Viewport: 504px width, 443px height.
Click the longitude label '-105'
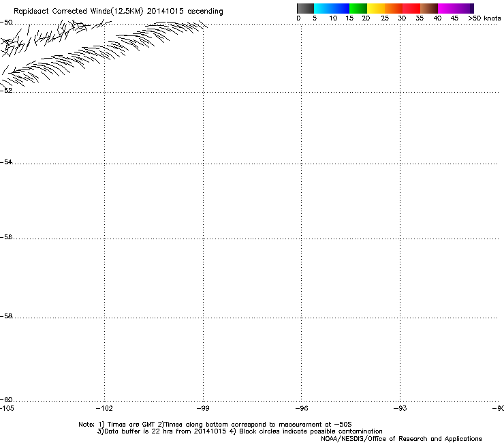tap(7, 408)
